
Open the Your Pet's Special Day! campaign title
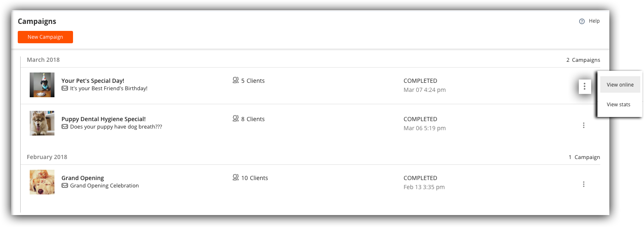pyautogui.click(x=93, y=81)
